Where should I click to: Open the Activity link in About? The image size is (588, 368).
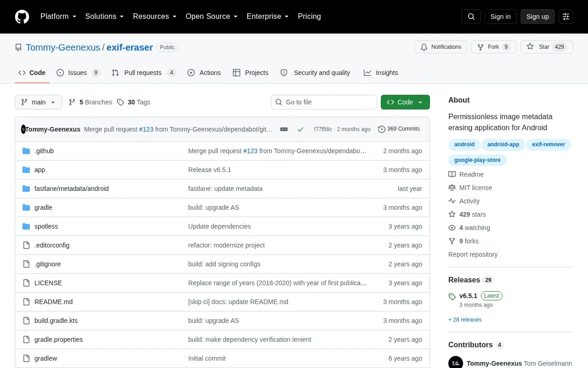point(464,201)
